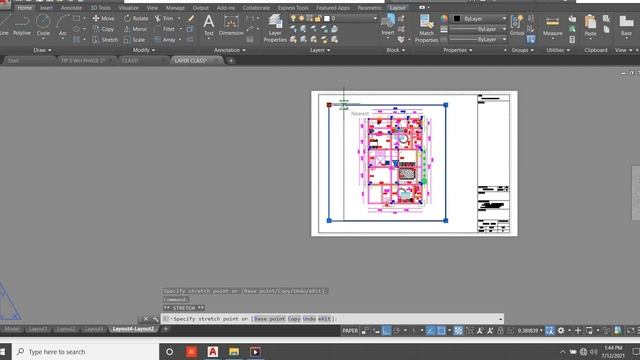
Task: Close the command line with X button
Action: (146, 319)
